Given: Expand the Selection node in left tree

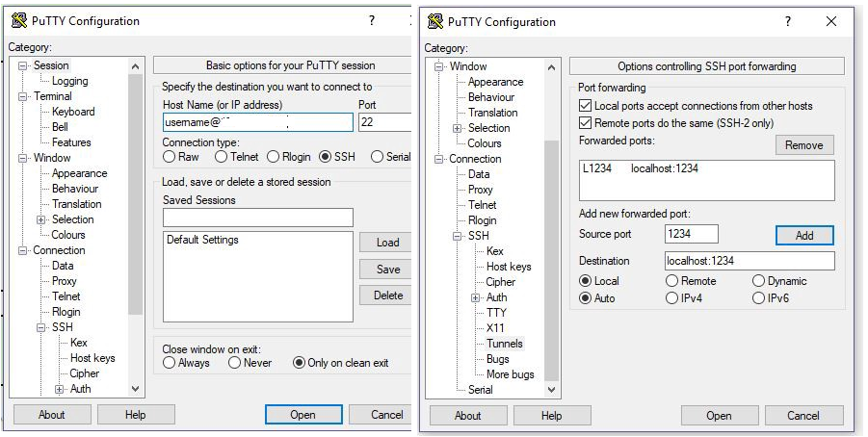Looking at the screenshot, I should [41, 219].
